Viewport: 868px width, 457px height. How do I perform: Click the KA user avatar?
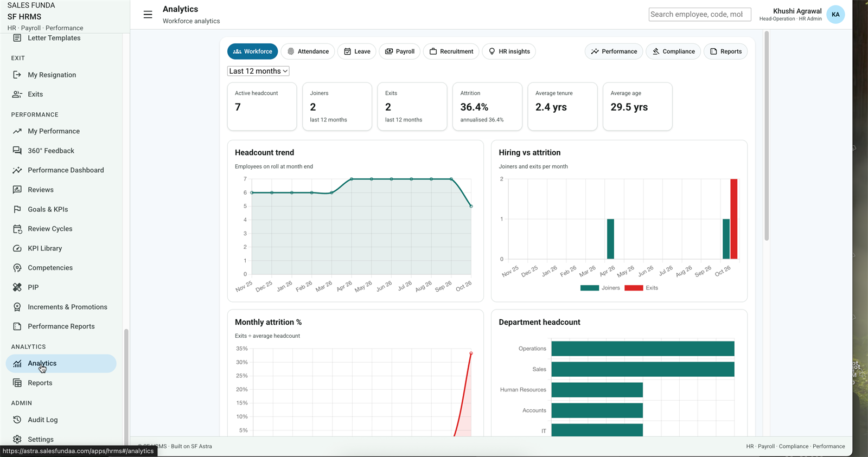click(x=835, y=15)
